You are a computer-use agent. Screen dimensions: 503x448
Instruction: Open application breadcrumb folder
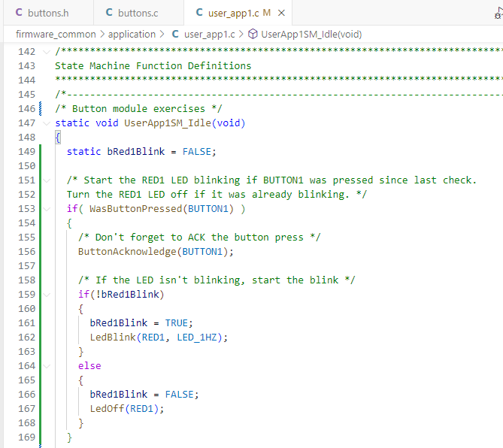(132, 35)
